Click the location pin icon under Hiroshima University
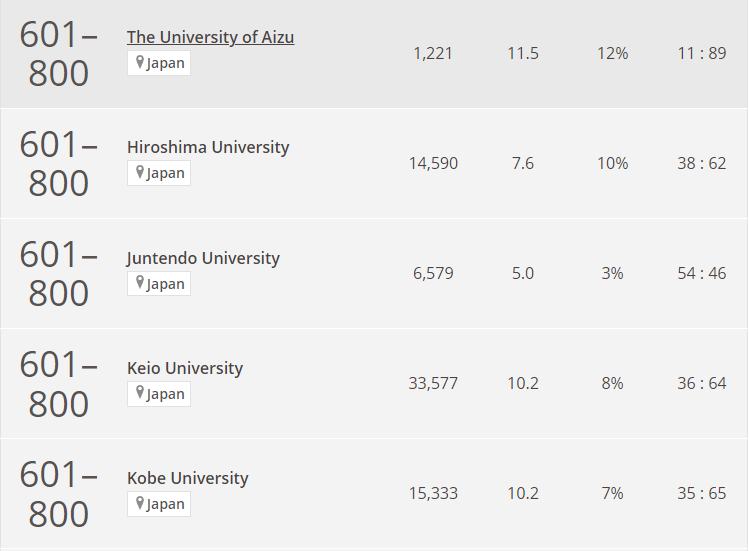 pos(140,173)
